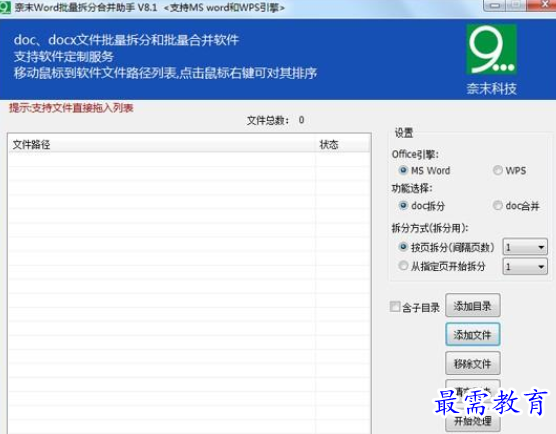Minimize the window from the title bar

[x=495, y=5]
